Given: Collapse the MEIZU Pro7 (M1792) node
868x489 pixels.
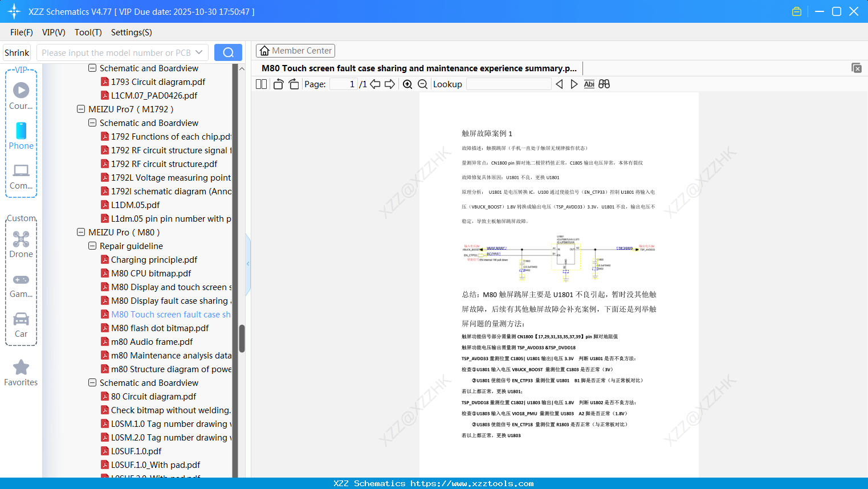Looking at the screenshot, I should (x=80, y=109).
